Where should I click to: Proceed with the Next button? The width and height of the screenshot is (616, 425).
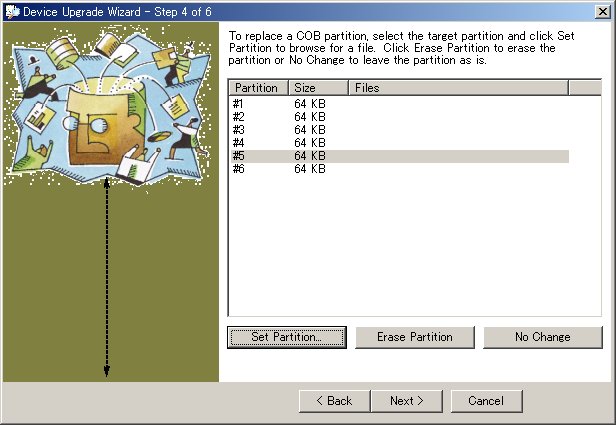click(407, 401)
